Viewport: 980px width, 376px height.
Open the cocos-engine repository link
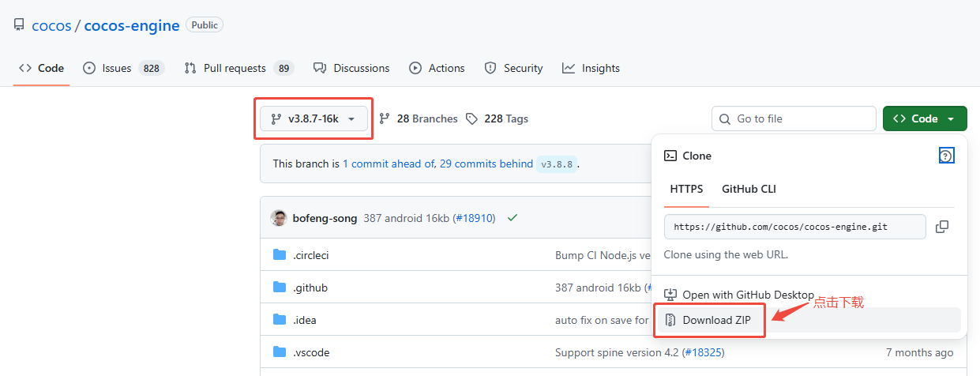(x=132, y=25)
